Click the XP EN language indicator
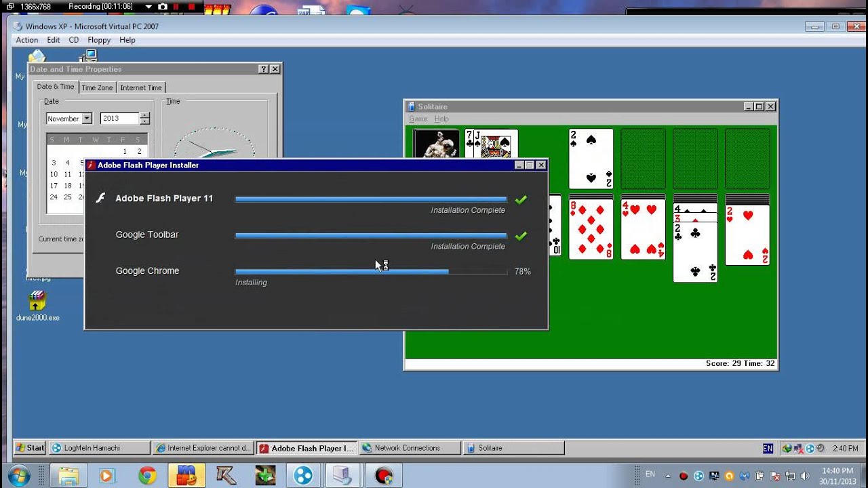868x488 pixels. pyautogui.click(x=768, y=448)
